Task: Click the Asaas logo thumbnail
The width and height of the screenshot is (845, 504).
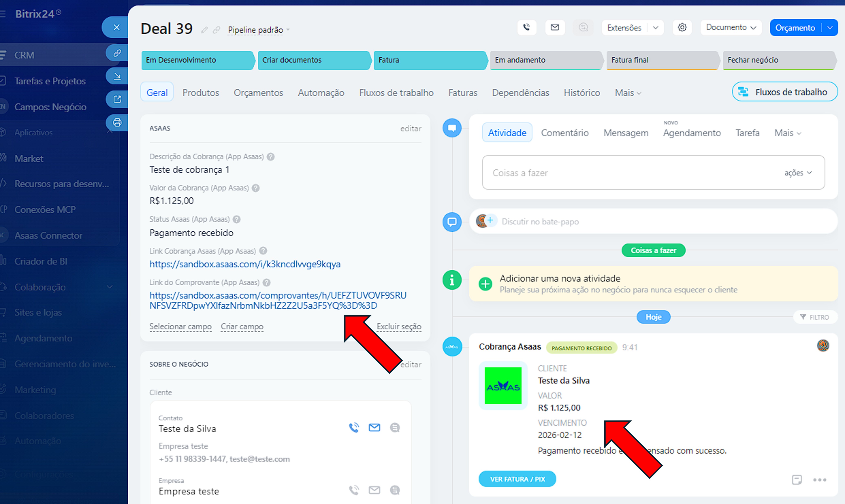Action: pos(503,385)
